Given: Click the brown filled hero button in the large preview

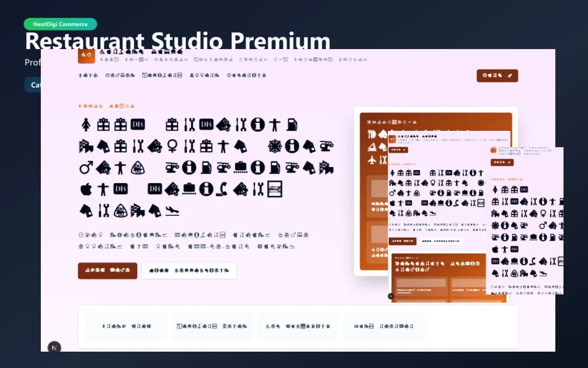Looking at the screenshot, I should 108,270.
